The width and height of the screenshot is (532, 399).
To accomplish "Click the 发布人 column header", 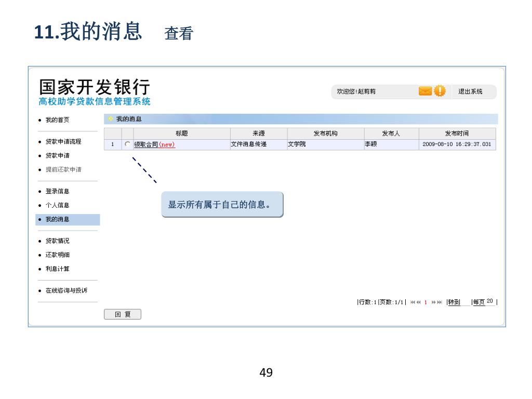I will (x=392, y=134).
